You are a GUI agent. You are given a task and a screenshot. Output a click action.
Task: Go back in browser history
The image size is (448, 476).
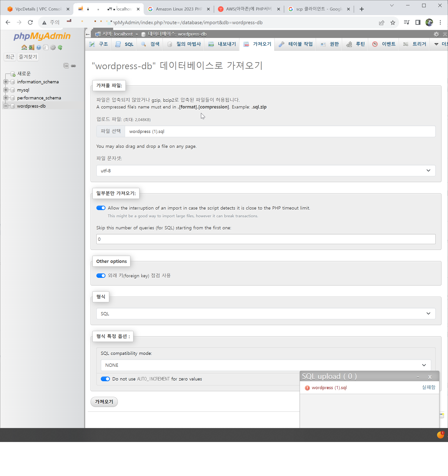[x=8, y=23]
